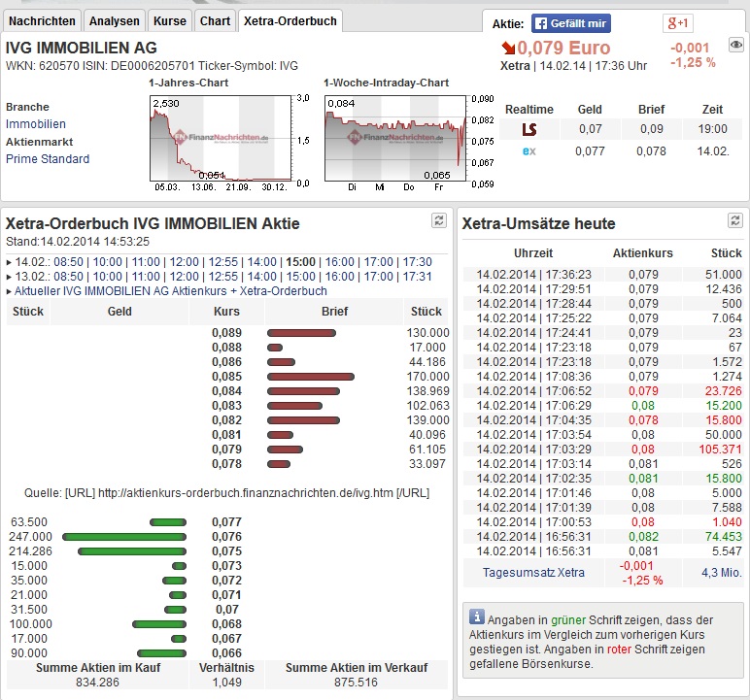Select the bold 15:00 snapshot for 14.02.
Image resolution: width=750 pixels, height=700 pixels.
click(x=301, y=262)
